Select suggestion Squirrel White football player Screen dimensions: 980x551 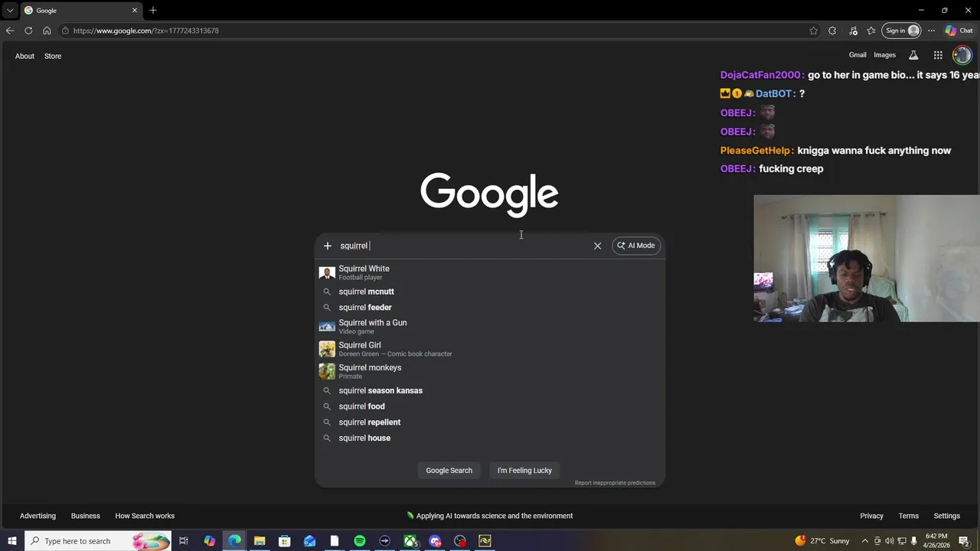(490, 272)
